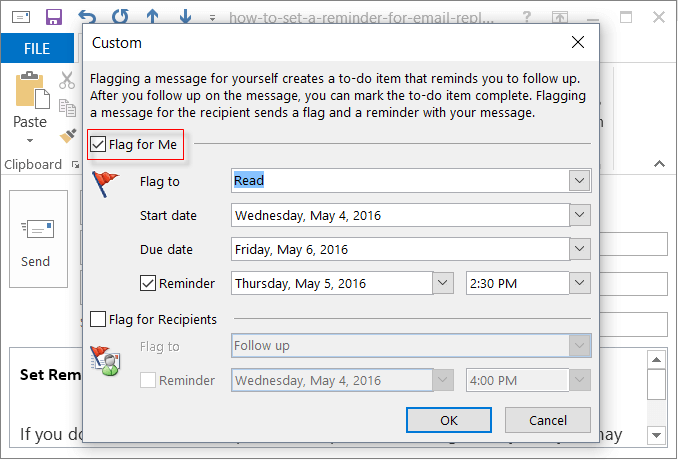Click the Start date field Wednesday, May 4, 2016

pyautogui.click(x=400, y=215)
